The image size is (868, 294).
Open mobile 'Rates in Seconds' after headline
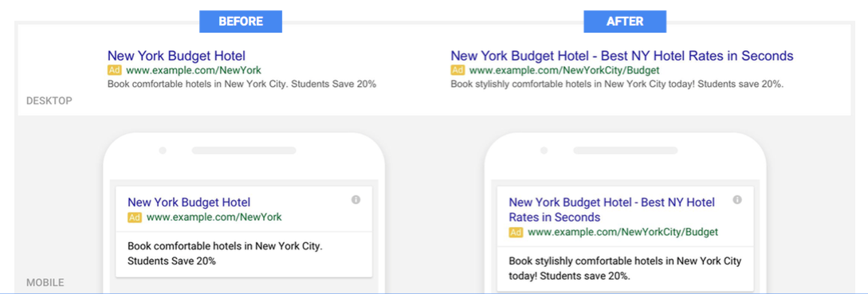555,217
